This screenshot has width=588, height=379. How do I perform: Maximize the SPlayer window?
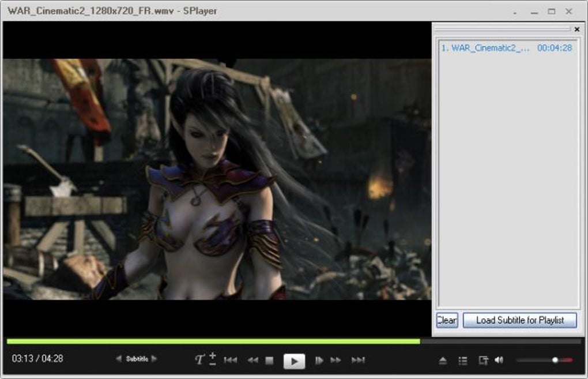coord(552,12)
